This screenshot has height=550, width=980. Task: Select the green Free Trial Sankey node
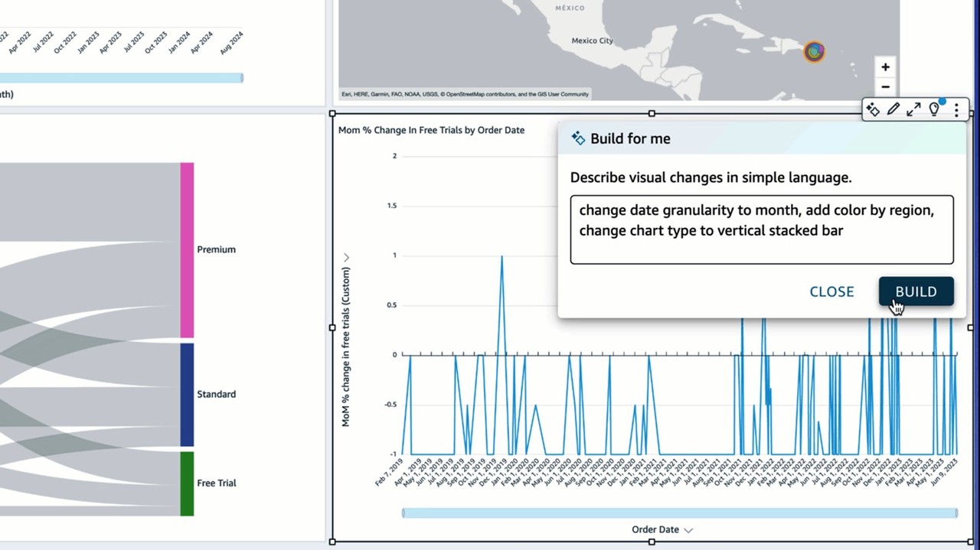[x=187, y=483]
